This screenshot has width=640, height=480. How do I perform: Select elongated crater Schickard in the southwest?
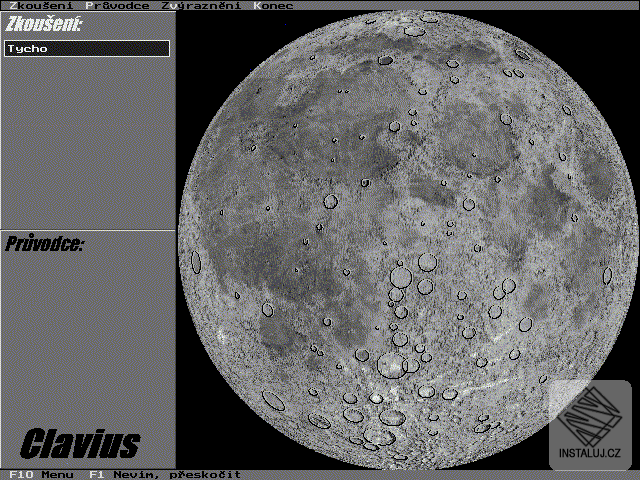[273, 400]
